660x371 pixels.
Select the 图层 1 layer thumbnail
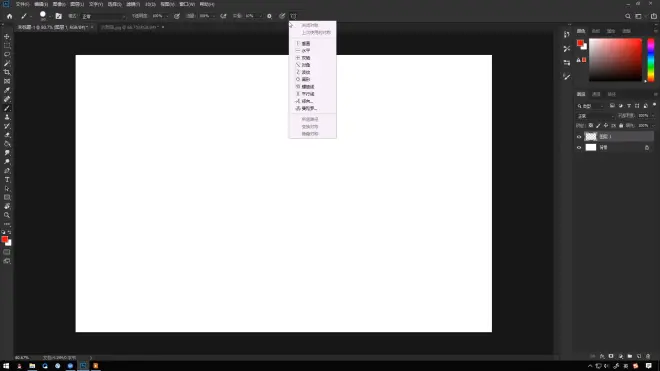[591, 136]
